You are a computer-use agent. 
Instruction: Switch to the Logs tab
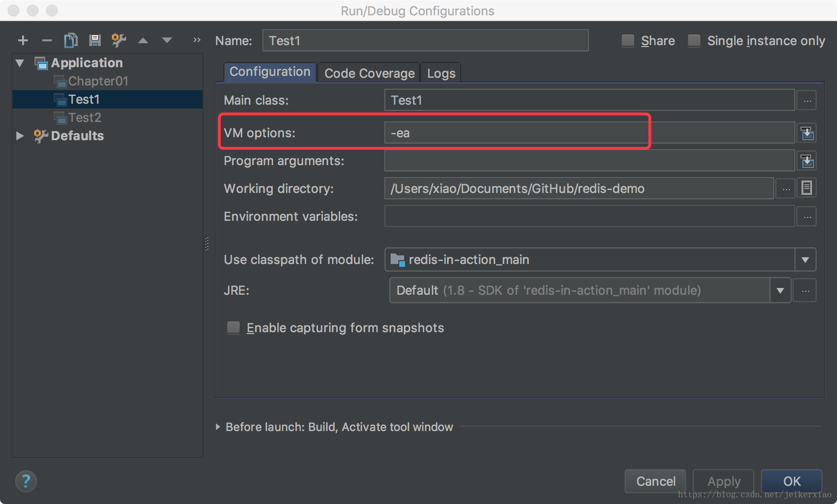tap(441, 73)
